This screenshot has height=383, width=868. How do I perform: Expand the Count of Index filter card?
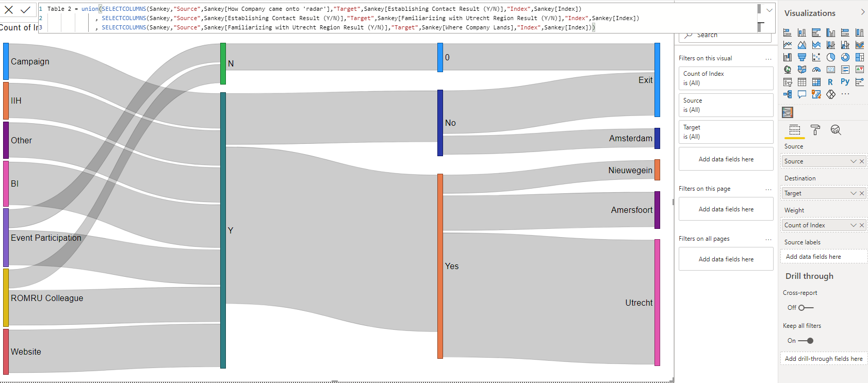[726, 78]
